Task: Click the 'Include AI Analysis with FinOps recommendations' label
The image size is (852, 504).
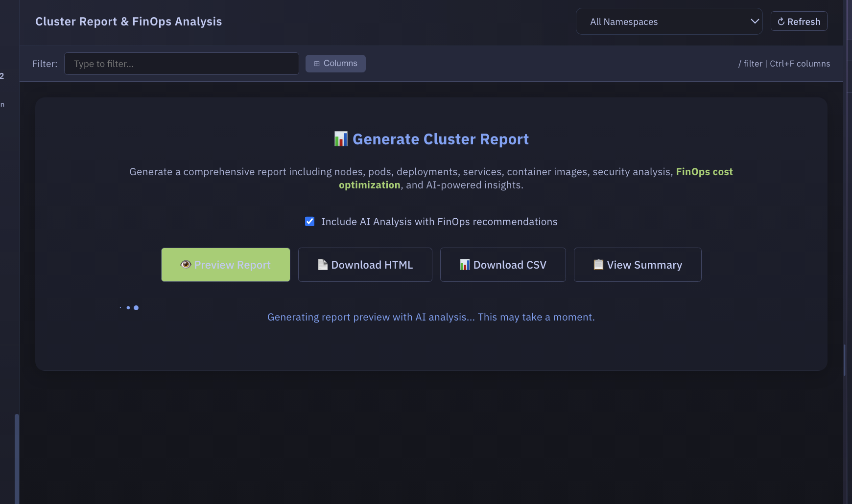Action: pyautogui.click(x=439, y=222)
